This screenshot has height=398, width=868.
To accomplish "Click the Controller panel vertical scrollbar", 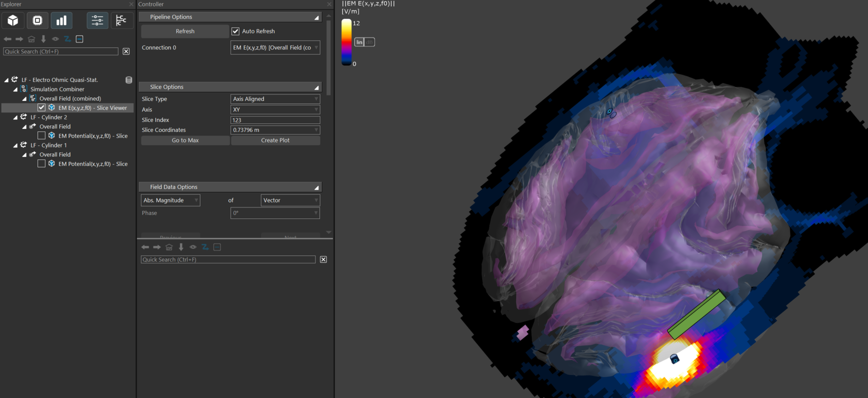I will (328, 57).
